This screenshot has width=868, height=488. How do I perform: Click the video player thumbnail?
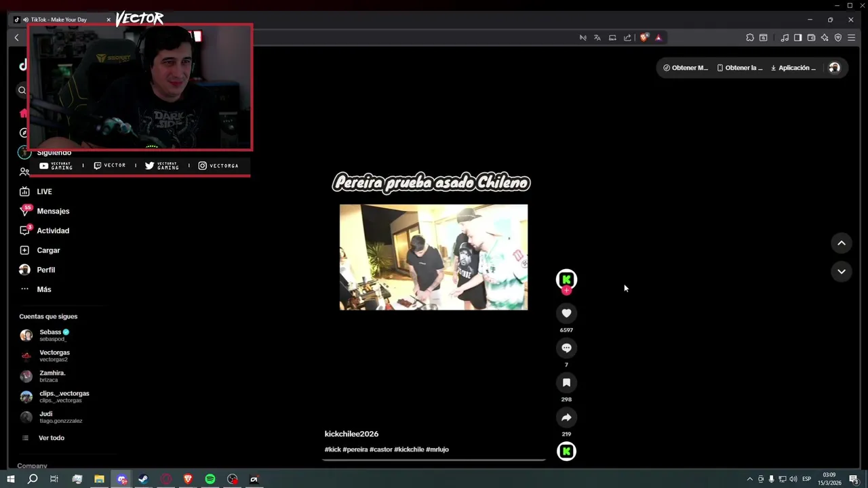point(433,257)
